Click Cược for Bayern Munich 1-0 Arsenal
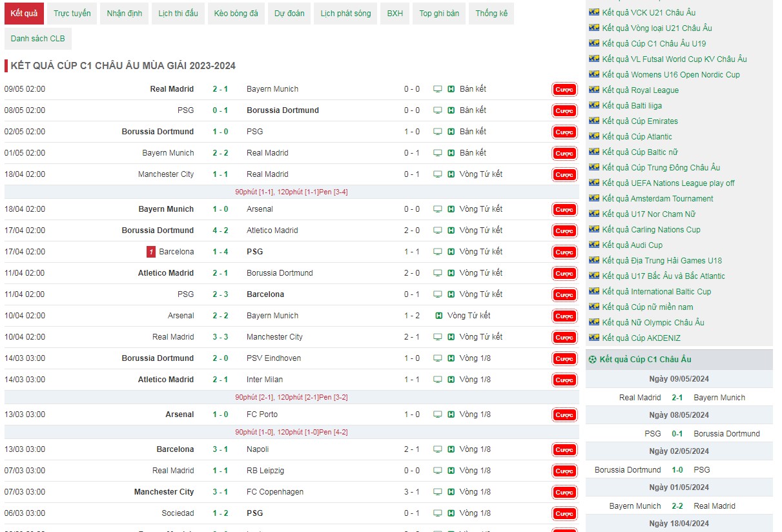782x532 pixels. [564, 210]
